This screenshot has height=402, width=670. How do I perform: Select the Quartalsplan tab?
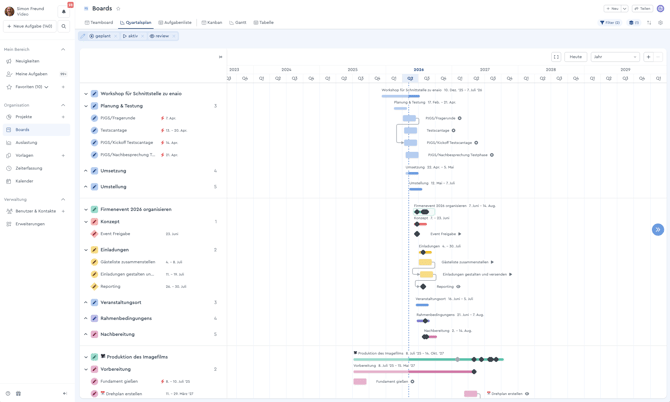coord(135,23)
